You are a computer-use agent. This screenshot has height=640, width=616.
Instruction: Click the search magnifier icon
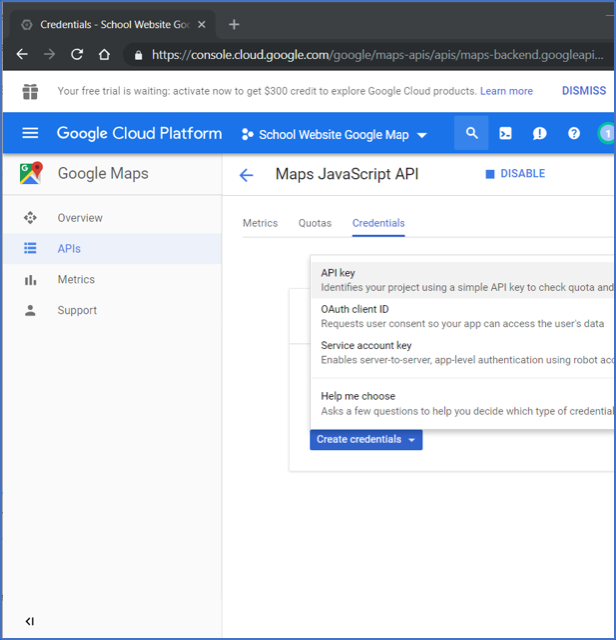(x=472, y=133)
